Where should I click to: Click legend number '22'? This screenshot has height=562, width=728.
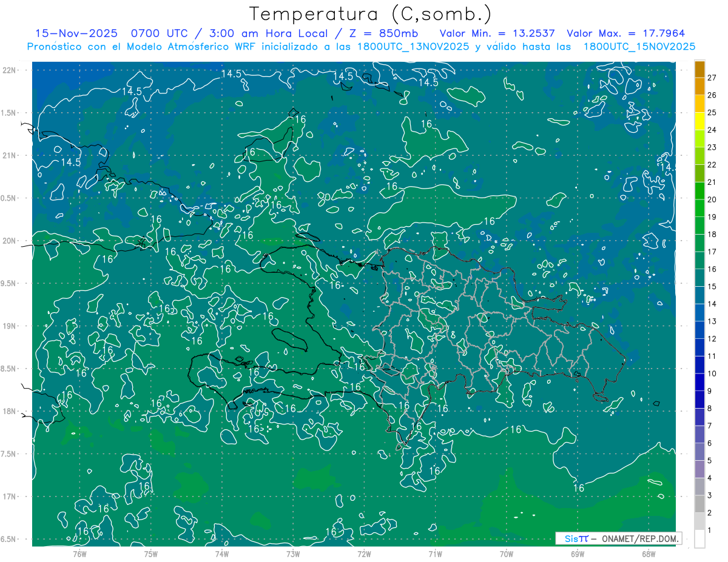click(x=712, y=165)
